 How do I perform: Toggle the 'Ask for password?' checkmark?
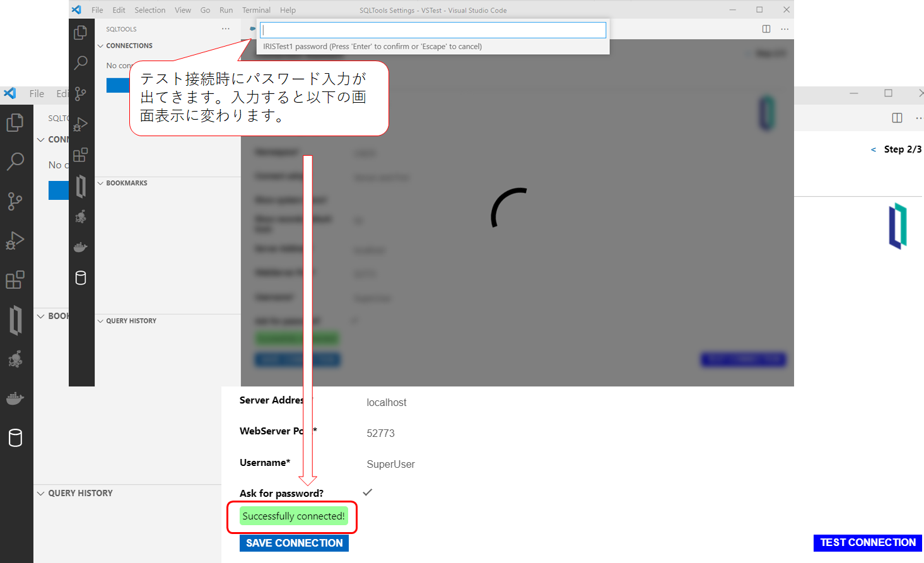368,492
